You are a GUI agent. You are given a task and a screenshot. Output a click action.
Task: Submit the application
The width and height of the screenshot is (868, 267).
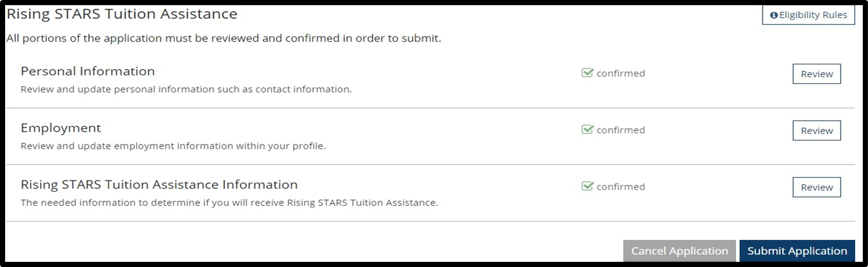797,251
